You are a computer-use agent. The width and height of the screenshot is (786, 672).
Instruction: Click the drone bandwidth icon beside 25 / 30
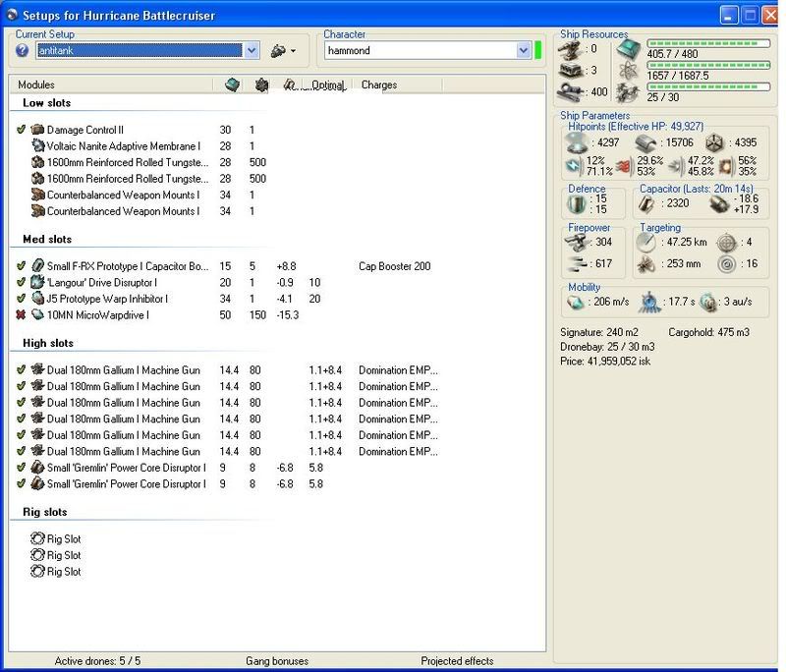(628, 93)
